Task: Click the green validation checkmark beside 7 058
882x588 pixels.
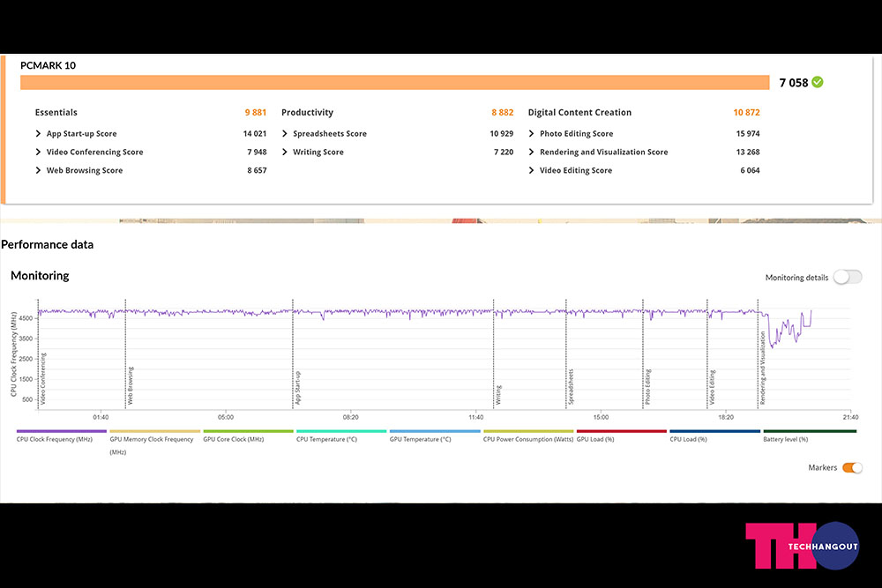Action: pos(818,82)
